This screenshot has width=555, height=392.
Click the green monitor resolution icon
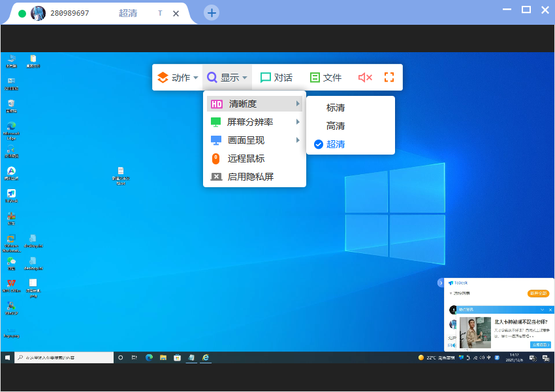coord(215,123)
